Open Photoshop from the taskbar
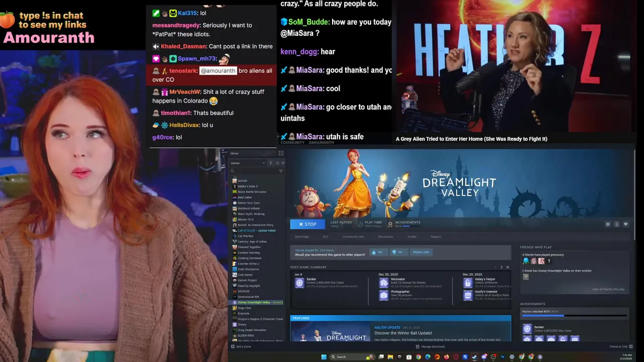Image resolution: width=644 pixels, height=362 pixels. 503,357
